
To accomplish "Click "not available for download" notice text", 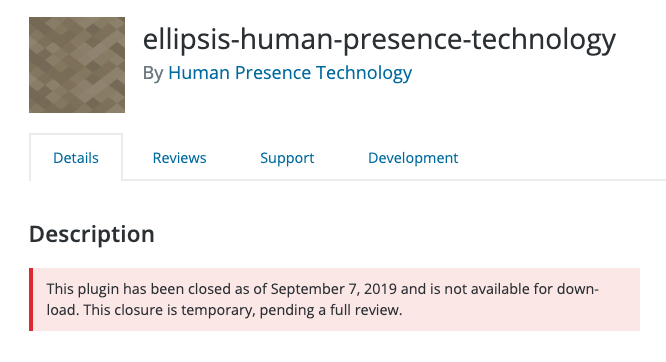I will coord(521,289).
